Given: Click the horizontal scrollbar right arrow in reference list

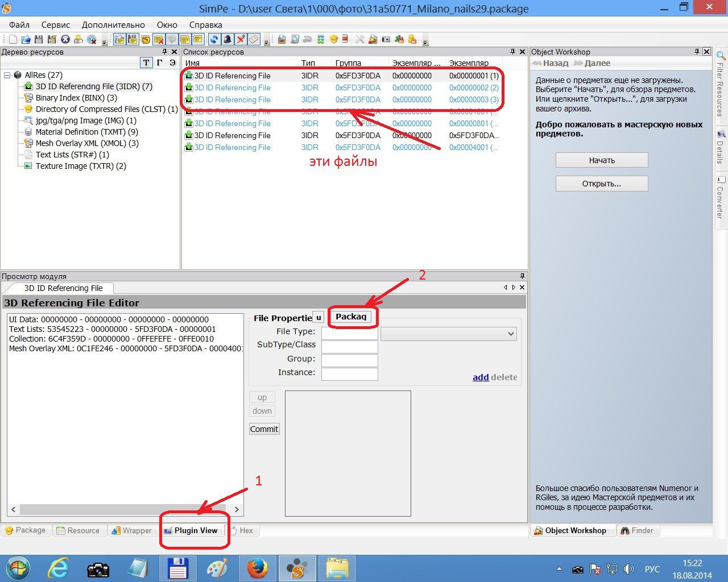Looking at the screenshot, I should coord(237,509).
